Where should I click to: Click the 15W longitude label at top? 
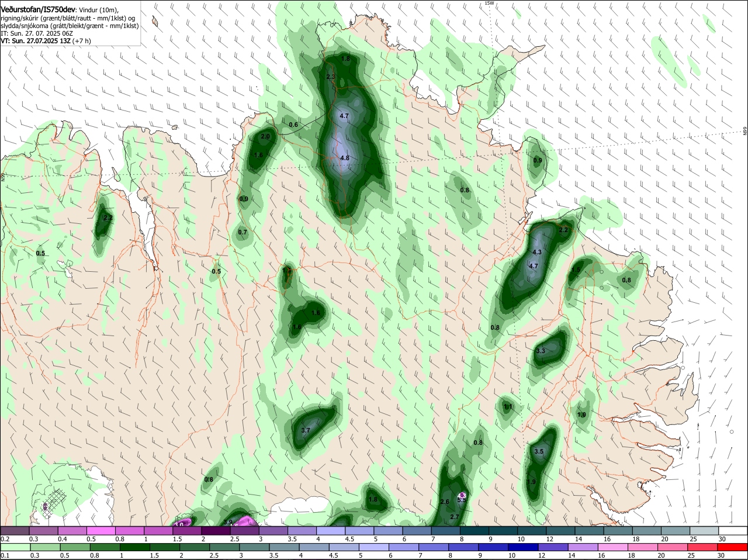pos(489,3)
